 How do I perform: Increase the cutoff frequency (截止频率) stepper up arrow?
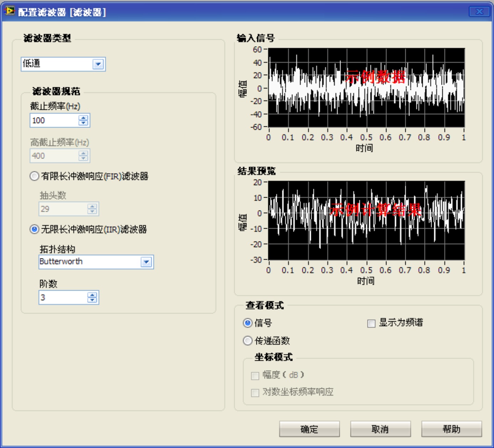[x=83, y=118]
